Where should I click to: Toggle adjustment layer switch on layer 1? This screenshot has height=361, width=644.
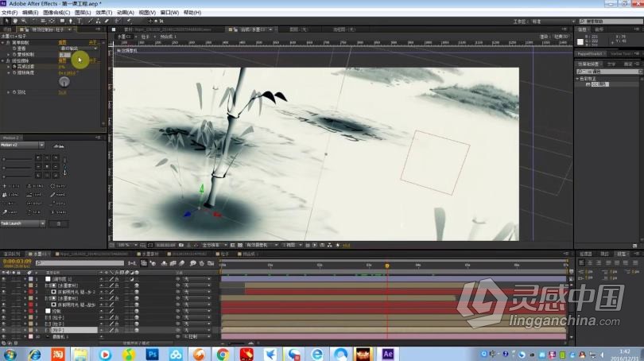pyautogui.click(x=132, y=279)
